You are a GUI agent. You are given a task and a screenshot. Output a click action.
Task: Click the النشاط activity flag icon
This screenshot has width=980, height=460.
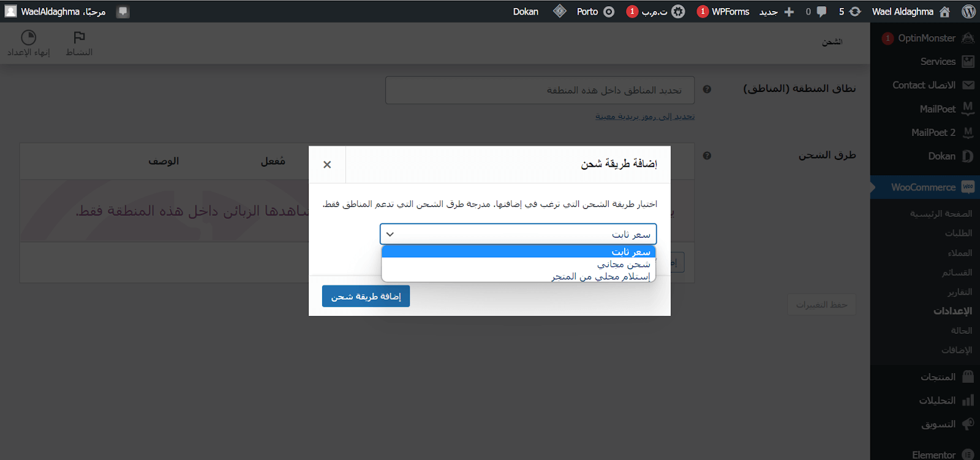79,37
